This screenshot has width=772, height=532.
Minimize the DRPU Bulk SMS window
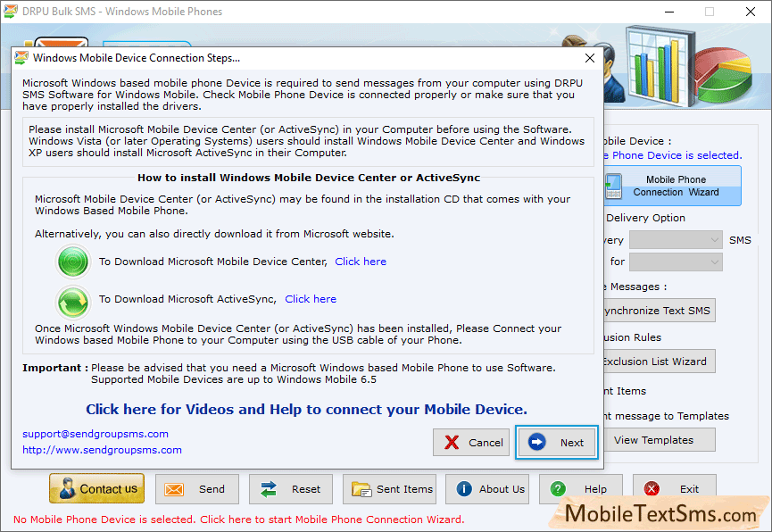(669, 12)
